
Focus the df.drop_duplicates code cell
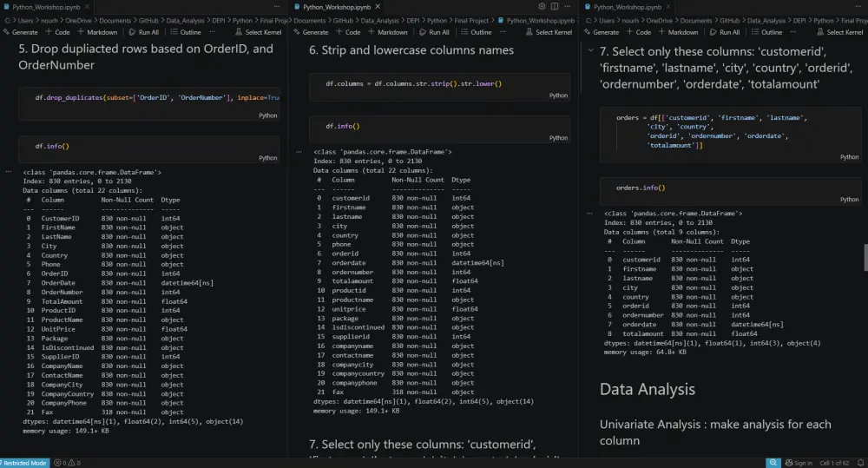tap(149, 103)
